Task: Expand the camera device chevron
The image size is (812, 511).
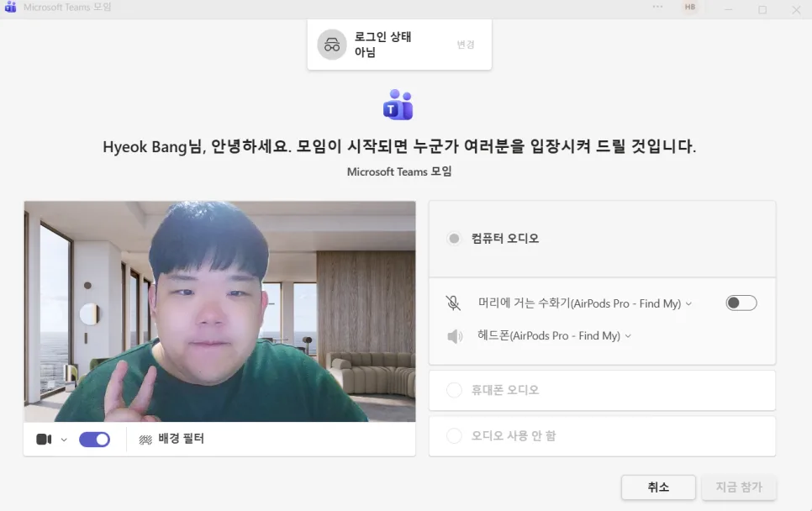Action: coord(64,440)
